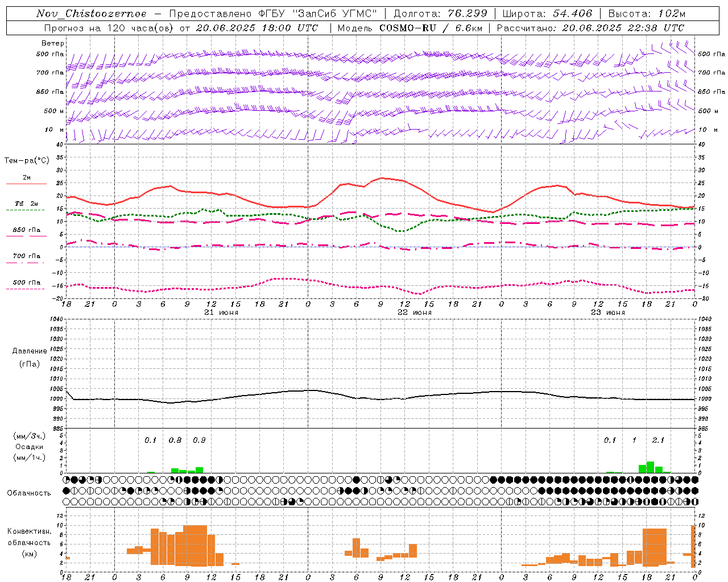Click the Облачность cloud cover label
The height and width of the screenshot is (582, 728).
tap(29, 493)
